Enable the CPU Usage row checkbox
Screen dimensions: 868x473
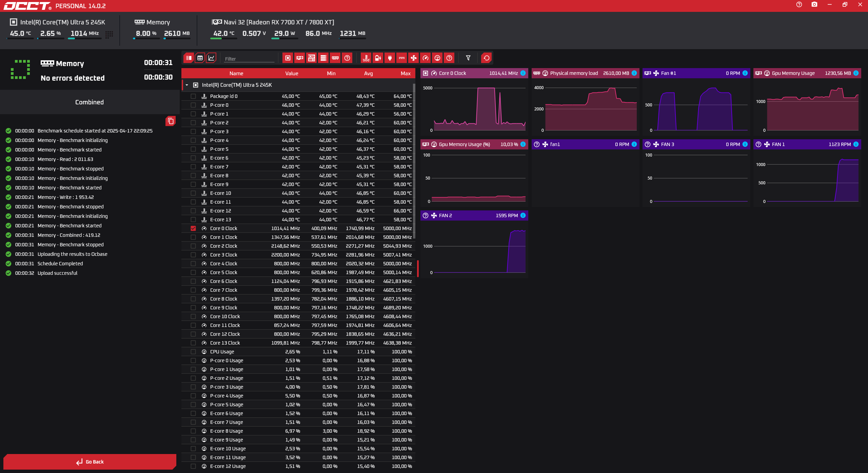pyautogui.click(x=193, y=352)
